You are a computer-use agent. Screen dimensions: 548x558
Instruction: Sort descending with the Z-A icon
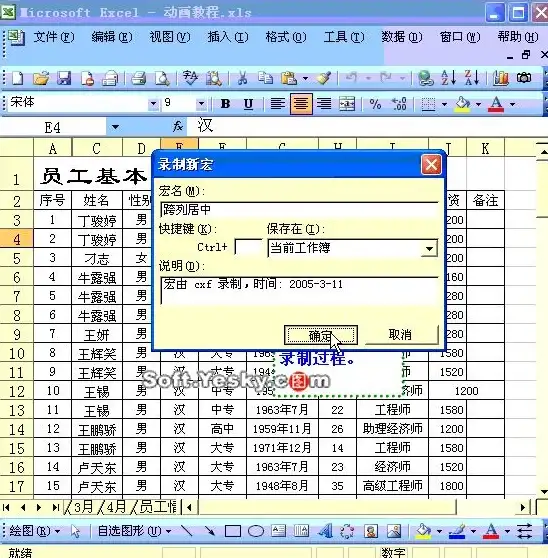pyautogui.click(x=472, y=78)
